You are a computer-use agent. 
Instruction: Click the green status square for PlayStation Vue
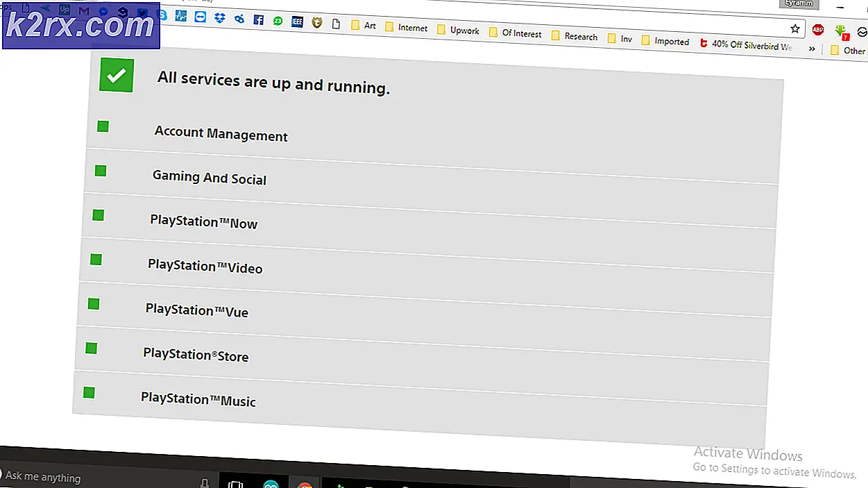(x=94, y=304)
